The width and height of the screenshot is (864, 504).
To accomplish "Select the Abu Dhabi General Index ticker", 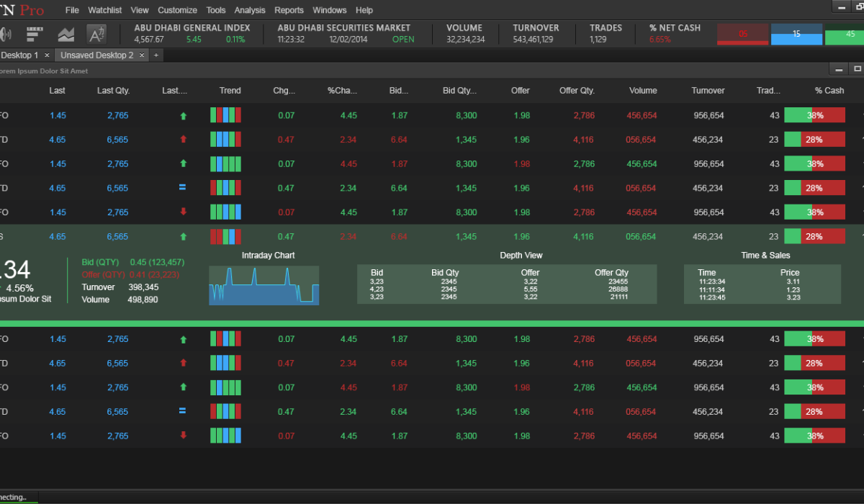I will pyautogui.click(x=192, y=28).
